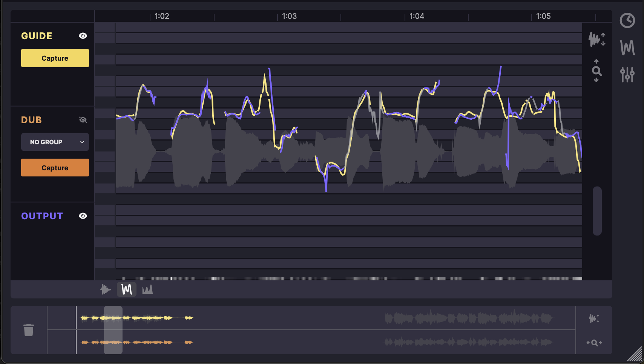The image size is (644, 364).
Task: Open the mixer sliders settings icon
Action: coord(627,75)
